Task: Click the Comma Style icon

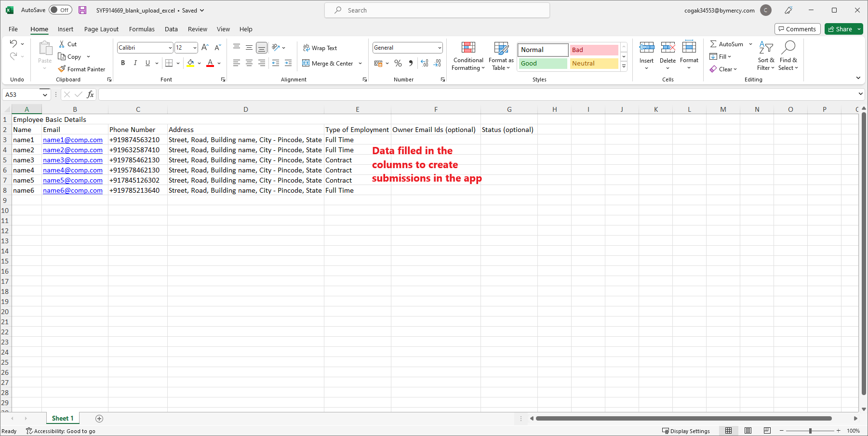Action: (x=410, y=63)
